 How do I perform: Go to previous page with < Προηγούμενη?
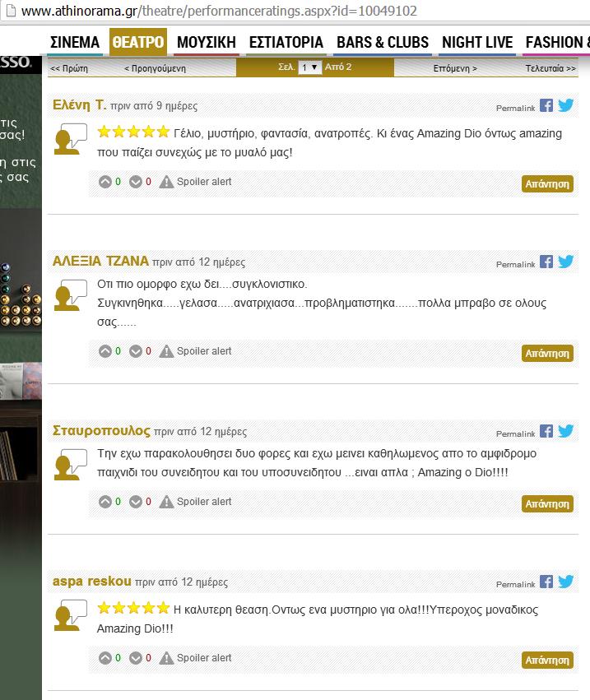155,68
